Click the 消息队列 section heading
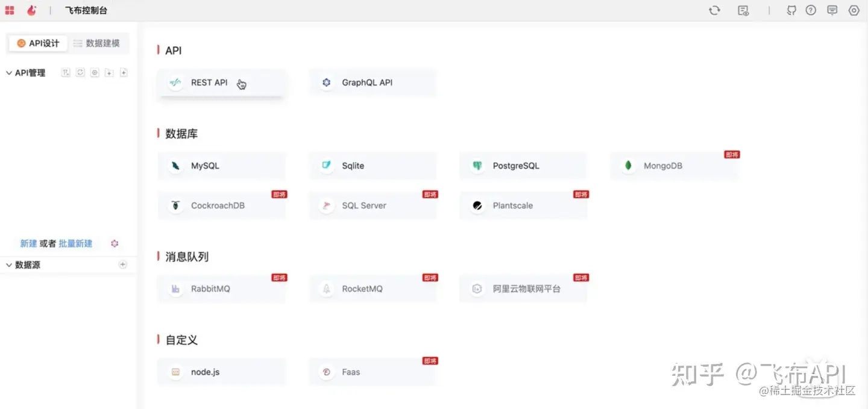 (x=187, y=257)
